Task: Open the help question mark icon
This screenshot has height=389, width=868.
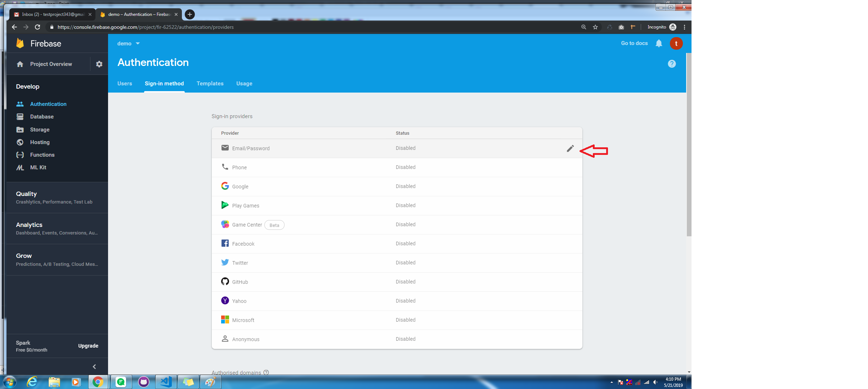Action: pyautogui.click(x=671, y=64)
